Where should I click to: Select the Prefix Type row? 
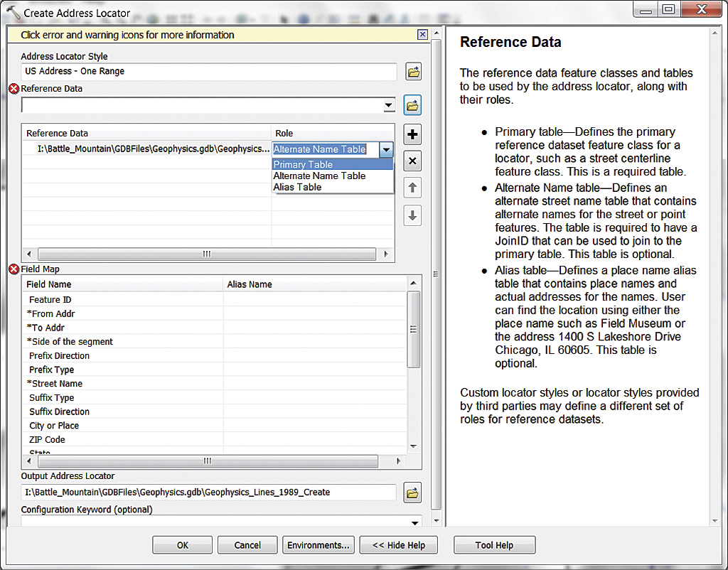(x=215, y=370)
